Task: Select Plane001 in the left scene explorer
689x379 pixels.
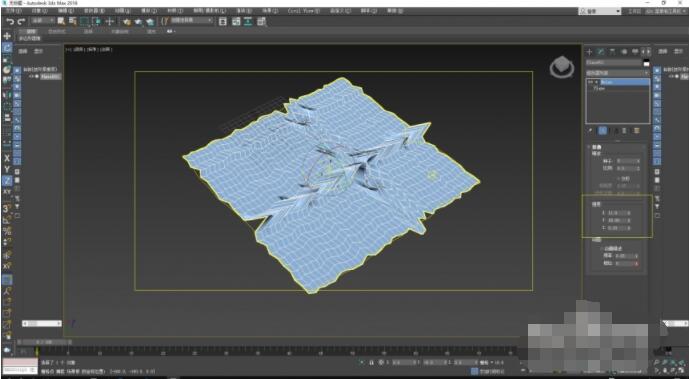Action: [x=51, y=77]
